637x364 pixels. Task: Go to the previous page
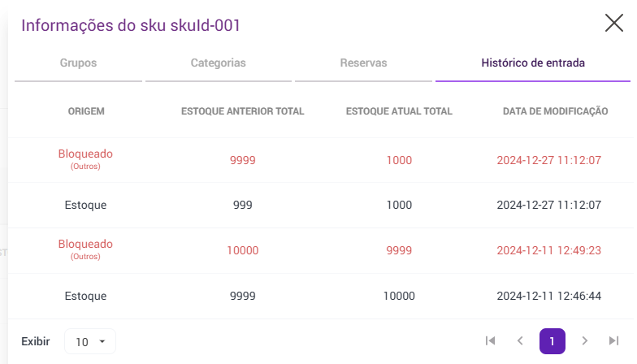click(x=520, y=340)
